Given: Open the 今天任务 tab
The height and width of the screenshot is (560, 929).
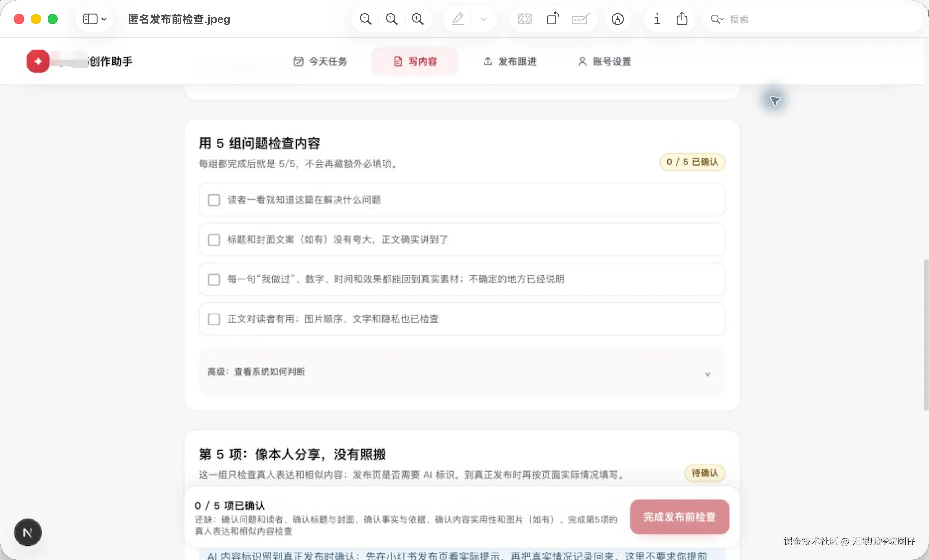Looking at the screenshot, I should 320,61.
